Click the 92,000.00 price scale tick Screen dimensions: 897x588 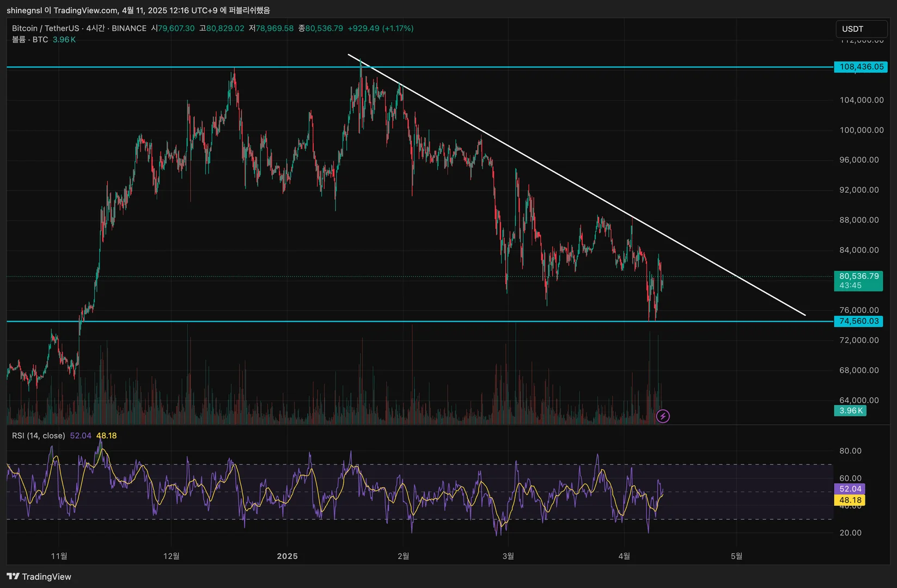pyautogui.click(x=859, y=190)
